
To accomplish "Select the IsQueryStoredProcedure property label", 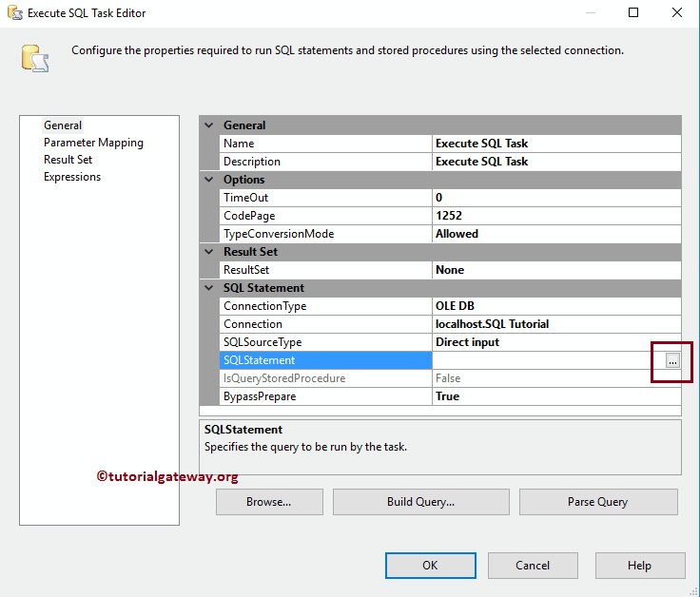I will click(x=325, y=378).
